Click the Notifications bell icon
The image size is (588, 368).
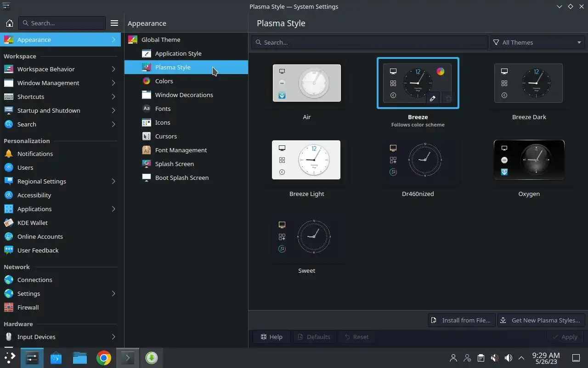pyautogui.click(x=9, y=154)
